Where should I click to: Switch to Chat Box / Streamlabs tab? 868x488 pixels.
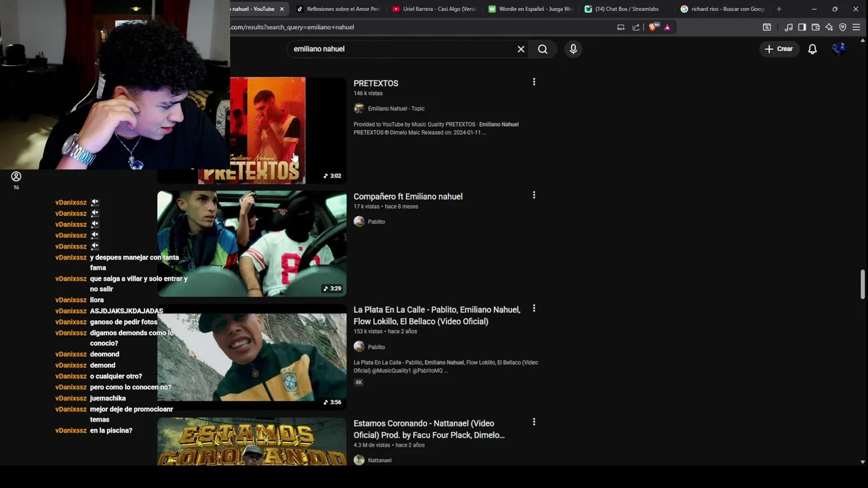click(x=627, y=9)
